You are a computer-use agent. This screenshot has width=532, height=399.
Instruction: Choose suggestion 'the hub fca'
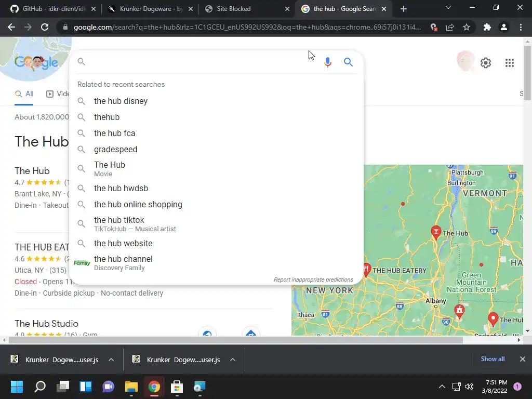click(216, 134)
